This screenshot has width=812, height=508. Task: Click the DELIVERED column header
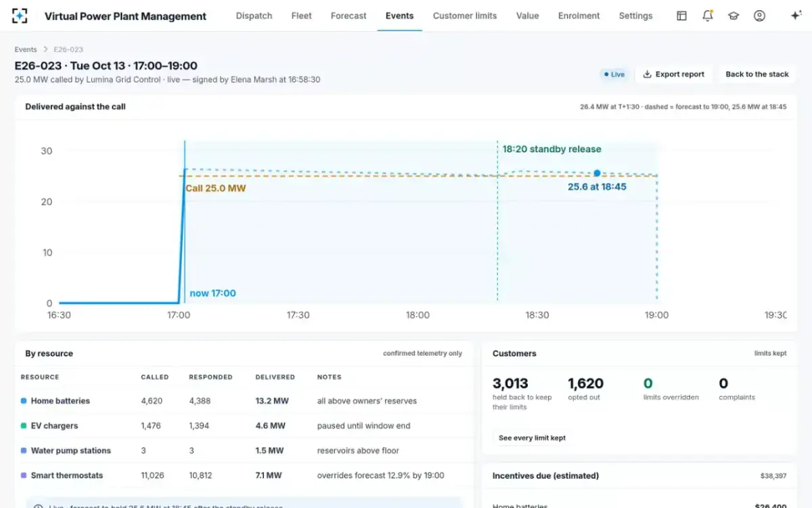[275, 377]
